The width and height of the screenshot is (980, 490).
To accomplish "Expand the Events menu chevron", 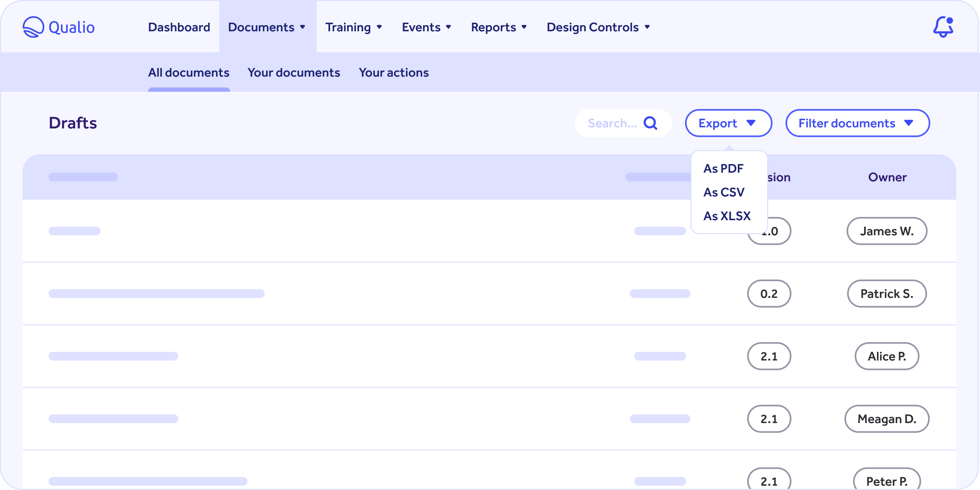I will (448, 27).
